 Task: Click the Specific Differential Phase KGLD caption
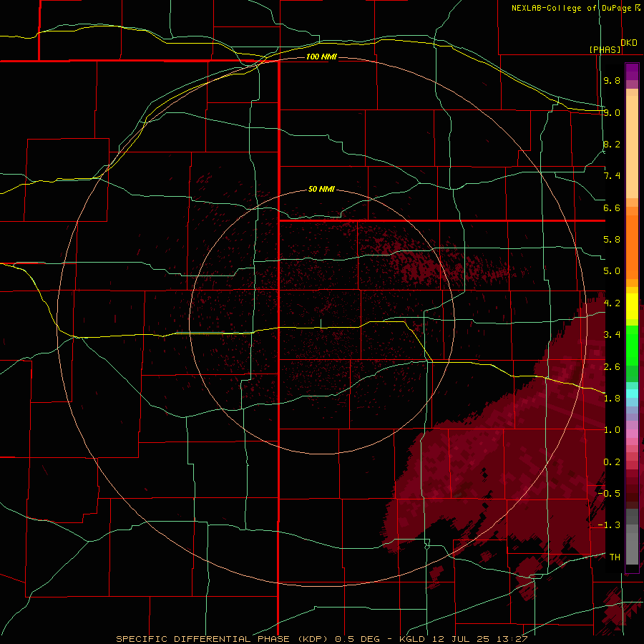pyautogui.click(x=321, y=639)
